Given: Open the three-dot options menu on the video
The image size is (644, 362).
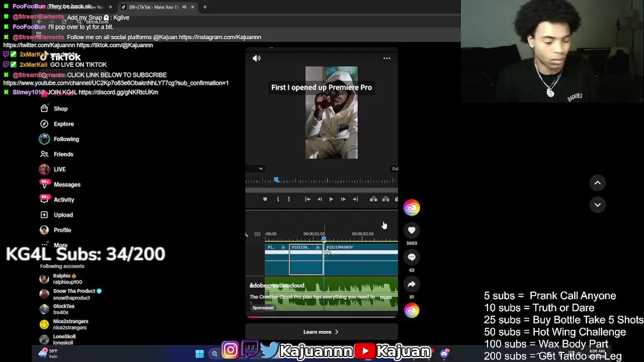Looking at the screenshot, I should [x=386, y=58].
